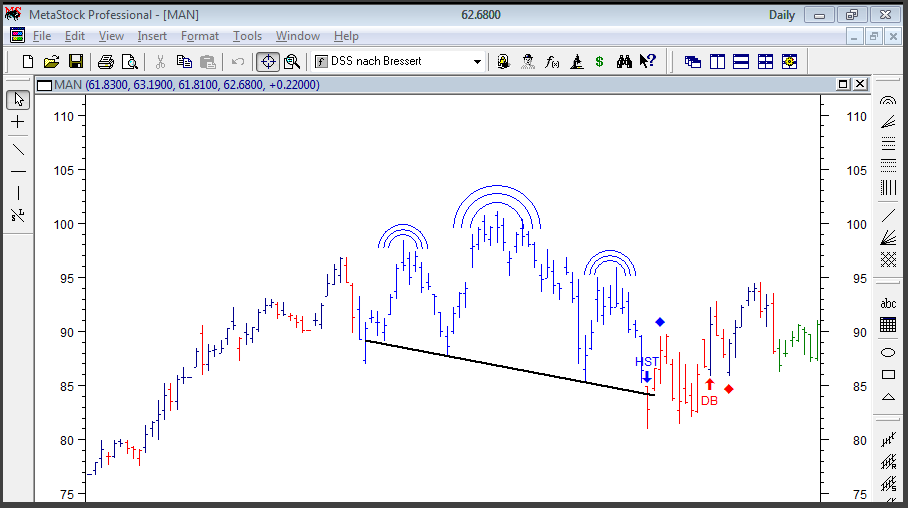
Task: Click the binoculars search icon
Action: (624, 61)
